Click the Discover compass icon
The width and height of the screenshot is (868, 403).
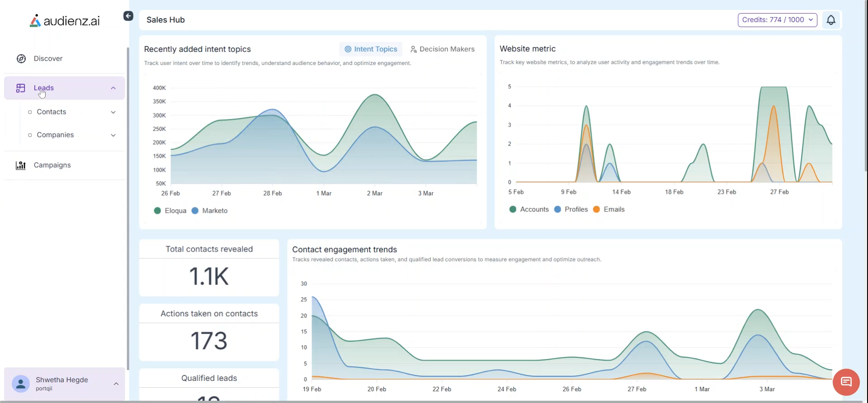[x=21, y=59]
